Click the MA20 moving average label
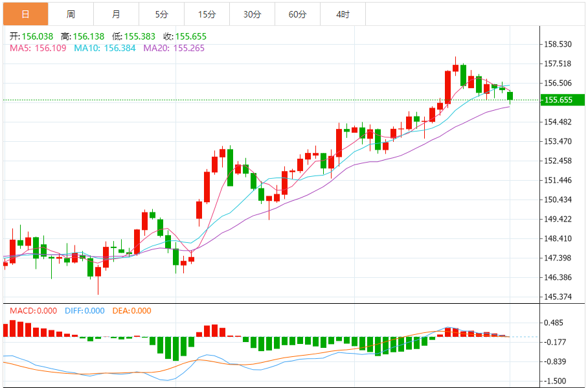Viewport: 588px width, 388px height. [x=174, y=48]
